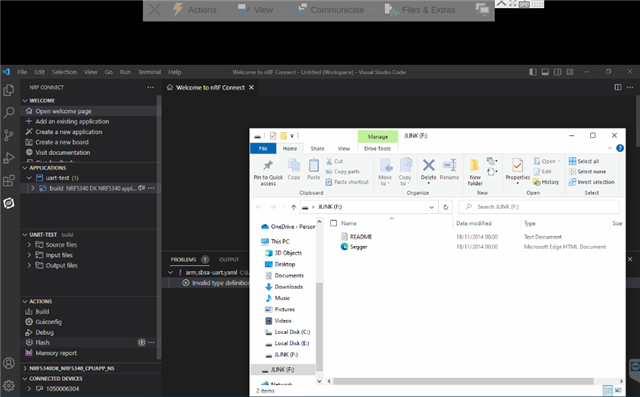Switch to the OUTPUT panel tab
640x397 pixels.
[229, 259]
